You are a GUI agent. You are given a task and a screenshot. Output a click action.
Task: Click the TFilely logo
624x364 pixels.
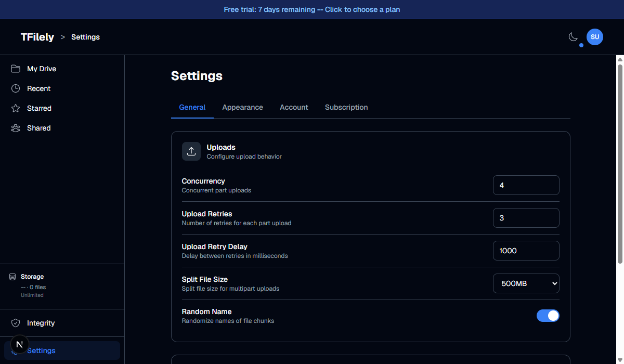coord(37,37)
